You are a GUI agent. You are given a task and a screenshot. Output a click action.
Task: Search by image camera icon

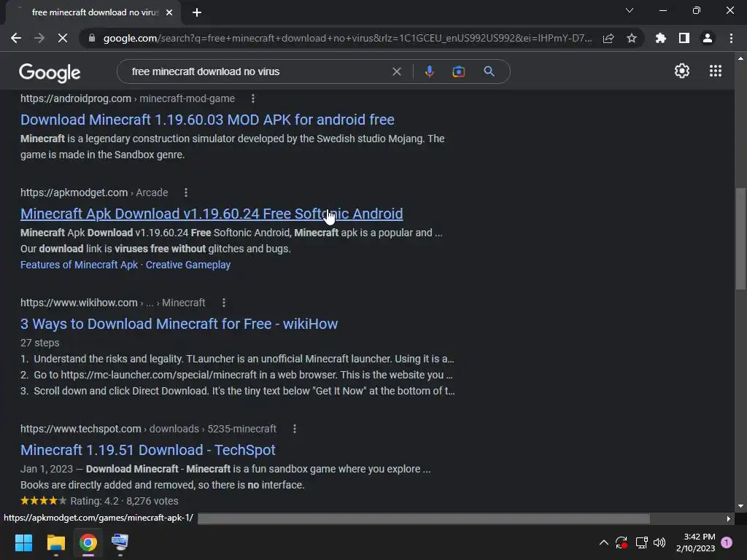[x=458, y=71]
